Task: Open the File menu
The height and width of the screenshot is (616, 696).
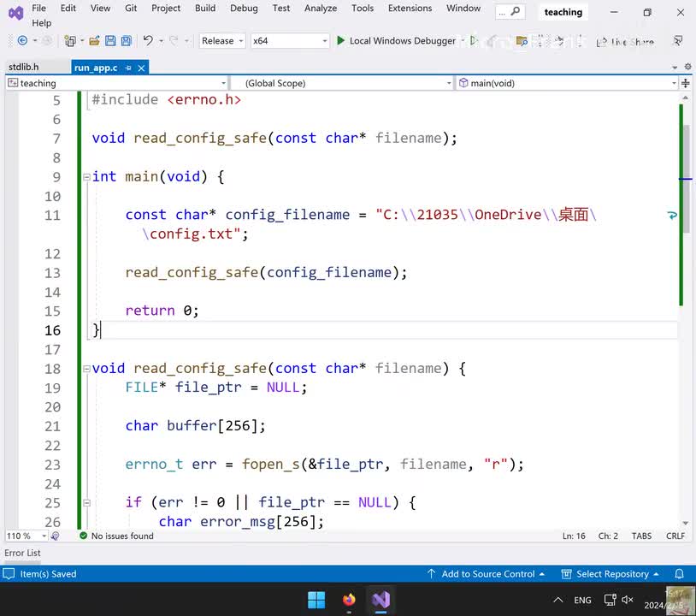Action: point(38,8)
